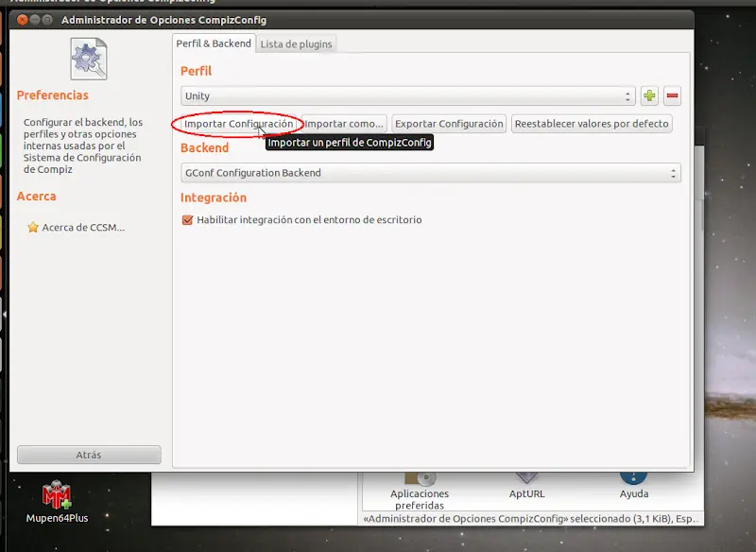Close the CompizConfig window
The image size is (756, 552).
pos(22,20)
